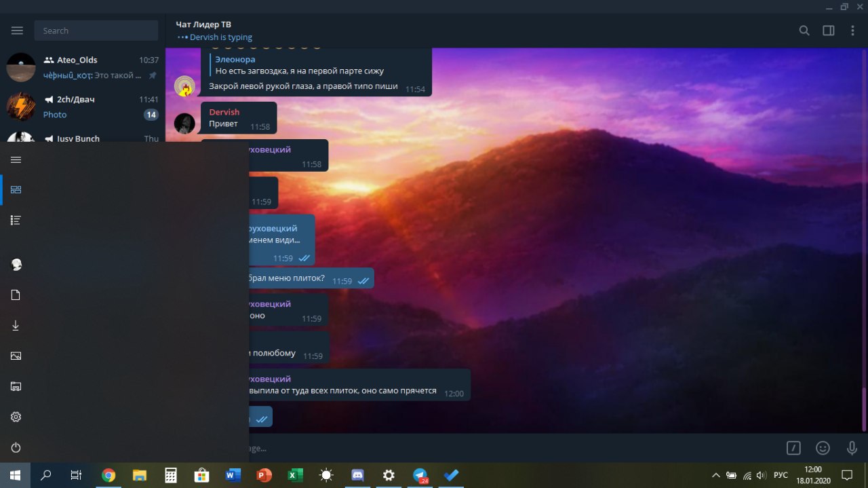Show all apps list in Start menu
868x488 pixels.
(16, 220)
